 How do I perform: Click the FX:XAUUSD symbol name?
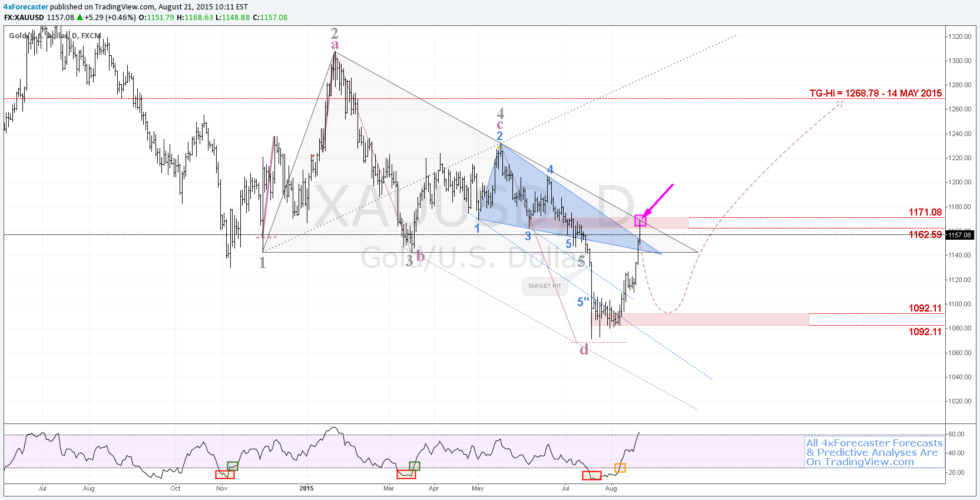pos(24,18)
